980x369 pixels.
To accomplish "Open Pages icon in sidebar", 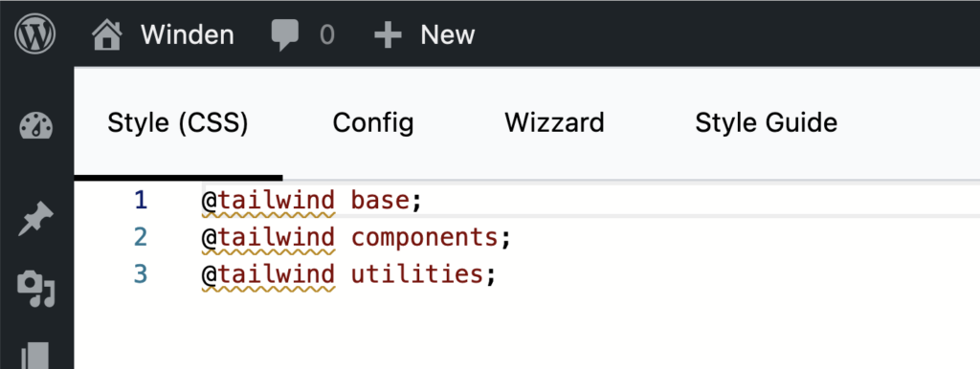I will coord(35,357).
